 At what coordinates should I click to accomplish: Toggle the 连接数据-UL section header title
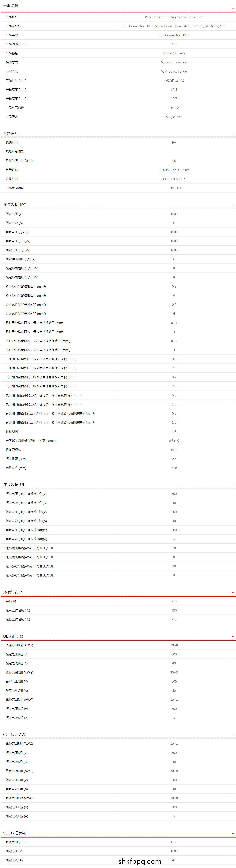tap(14, 485)
